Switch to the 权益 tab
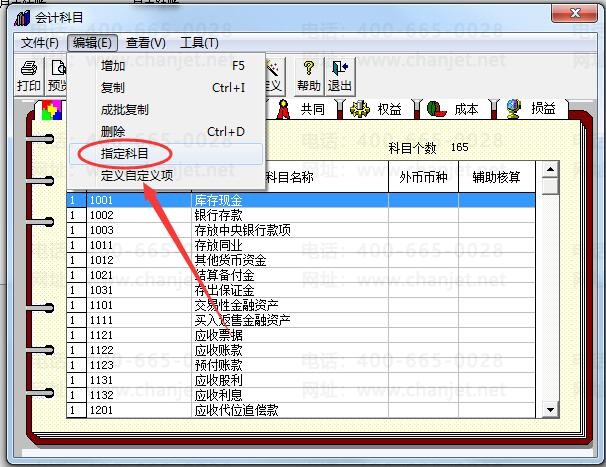 pos(376,109)
